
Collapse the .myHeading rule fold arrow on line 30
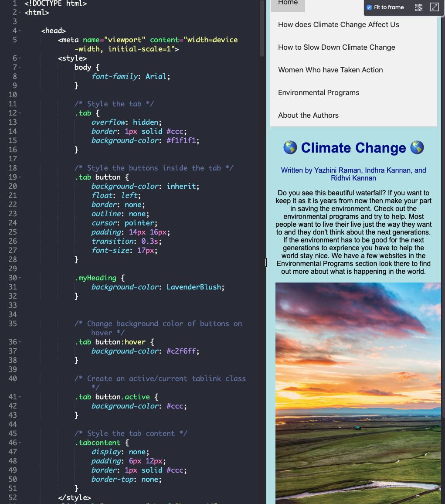point(20,278)
